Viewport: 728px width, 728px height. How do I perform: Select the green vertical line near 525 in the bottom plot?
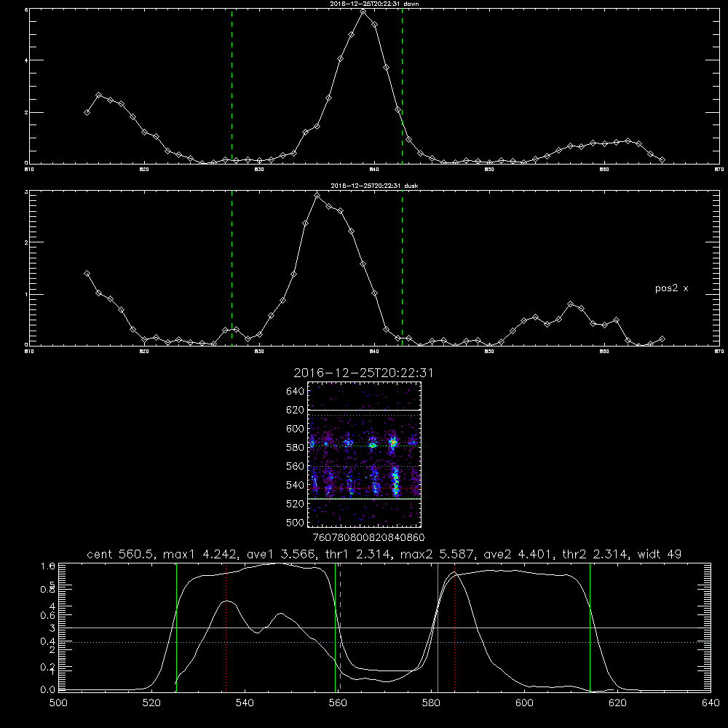[176, 628]
